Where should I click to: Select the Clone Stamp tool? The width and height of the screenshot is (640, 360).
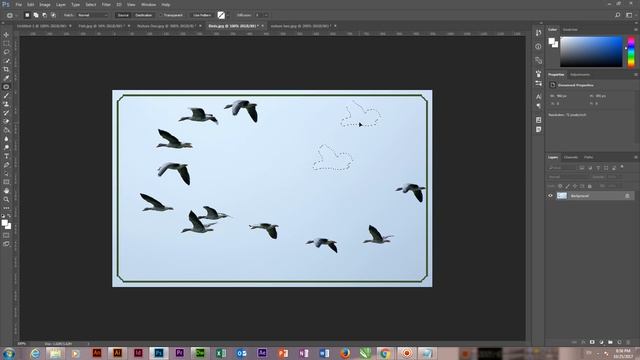6,104
